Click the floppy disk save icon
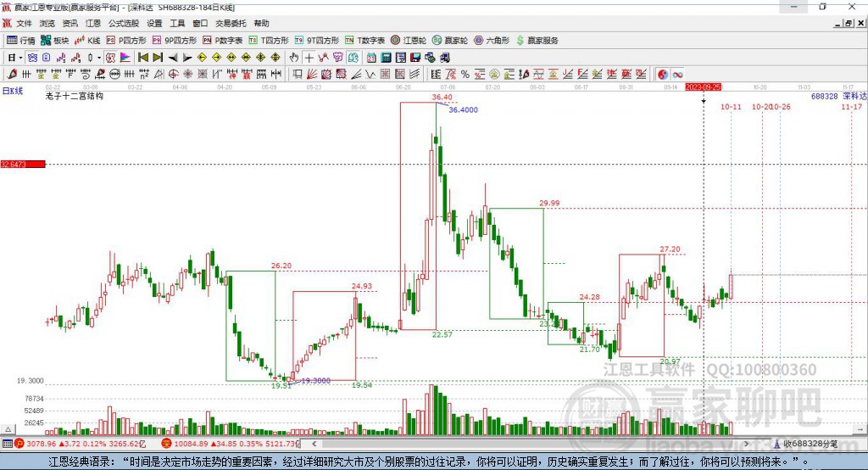 (x=415, y=58)
